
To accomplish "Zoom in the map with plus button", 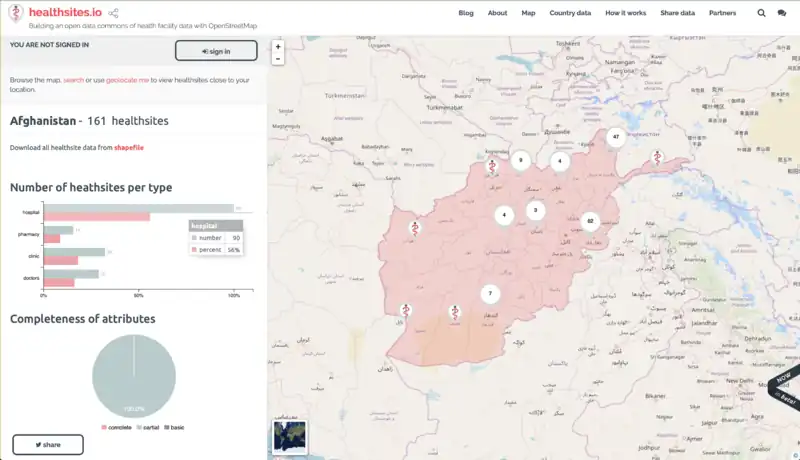I will 278,46.
